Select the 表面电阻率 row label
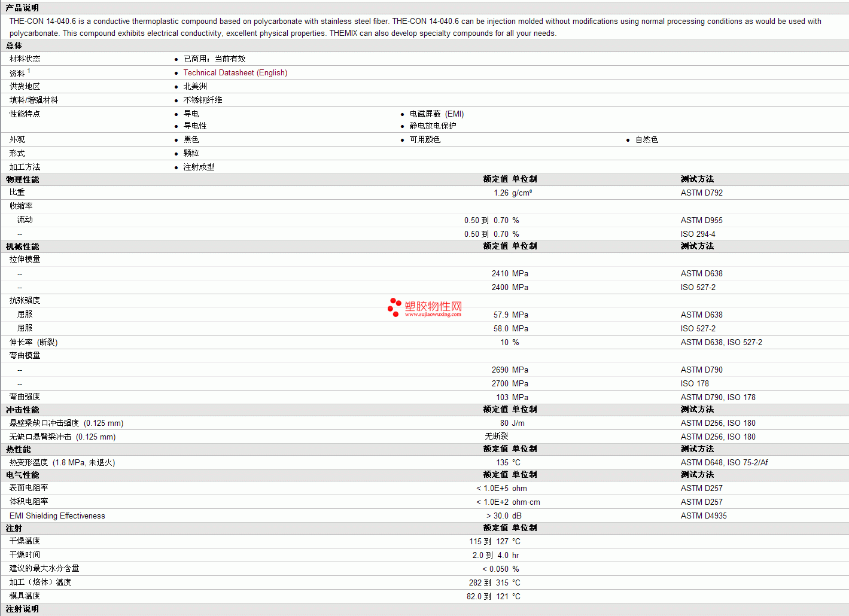Viewport: 849px width, 616px height. click(29, 488)
